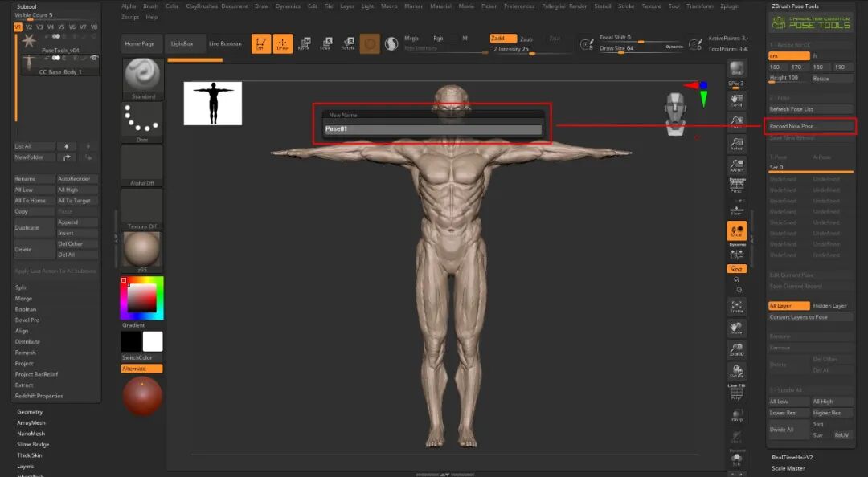Select the Draw mode icon
868x477 pixels.
(283, 43)
